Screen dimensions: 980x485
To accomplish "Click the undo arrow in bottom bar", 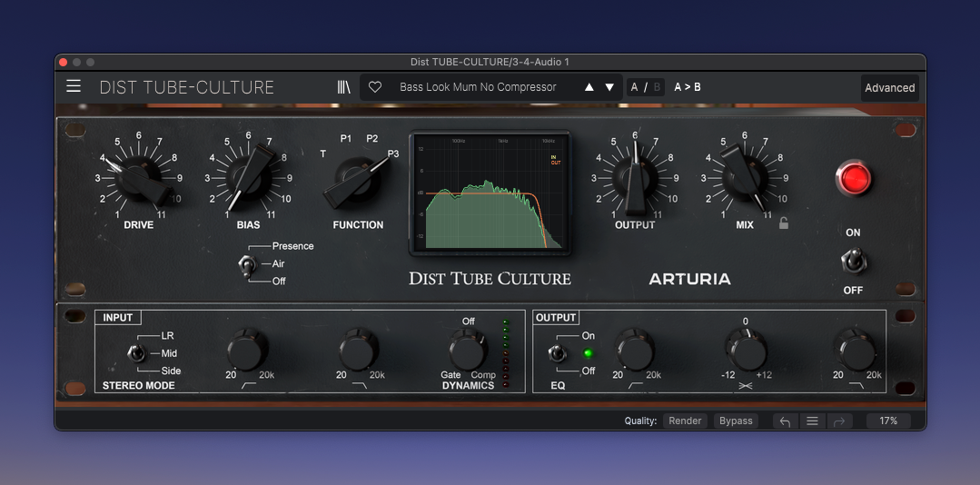I will click(x=786, y=421).
